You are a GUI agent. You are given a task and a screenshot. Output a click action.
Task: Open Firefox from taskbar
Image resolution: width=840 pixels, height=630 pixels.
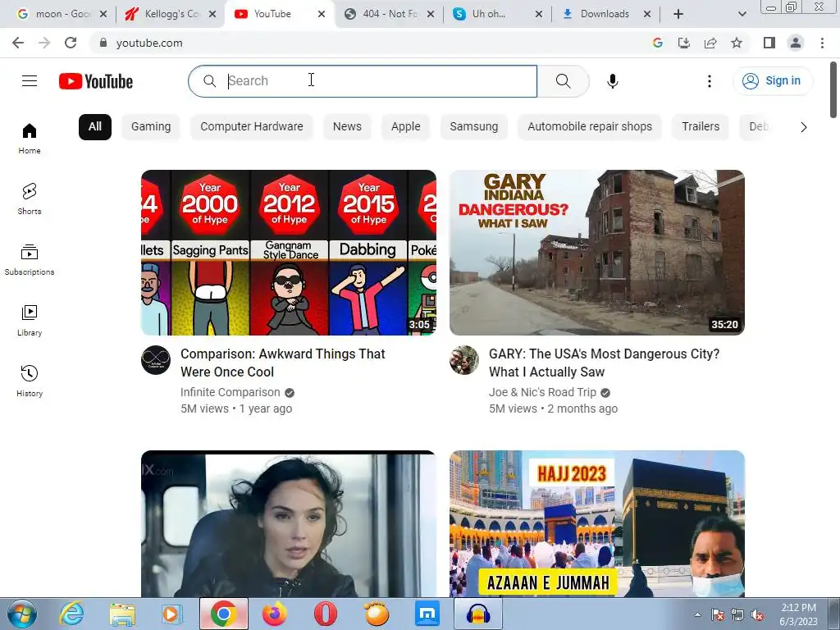[274, 614]
